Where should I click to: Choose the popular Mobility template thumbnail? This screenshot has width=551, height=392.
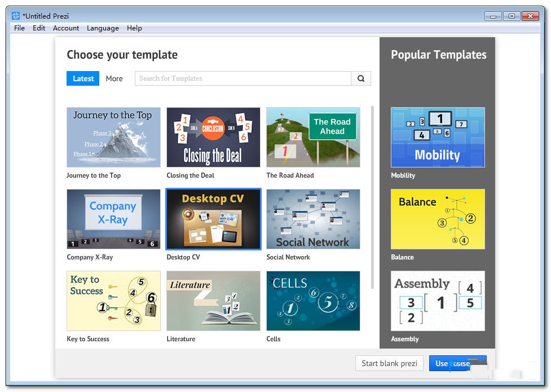(x=438, y=137)
